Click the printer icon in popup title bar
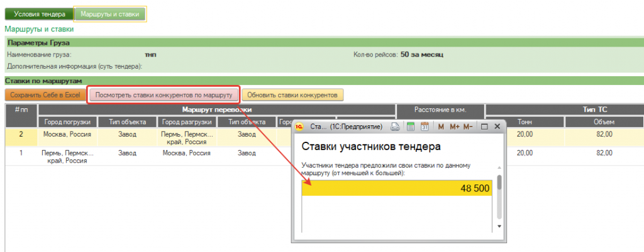The width and height of the screenshot is (644, 252). pyautogui.click(x=395, y=127)
